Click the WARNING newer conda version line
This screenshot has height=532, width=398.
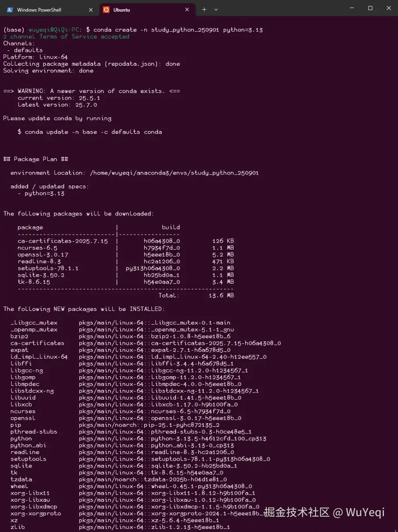(x=92, y=91)
